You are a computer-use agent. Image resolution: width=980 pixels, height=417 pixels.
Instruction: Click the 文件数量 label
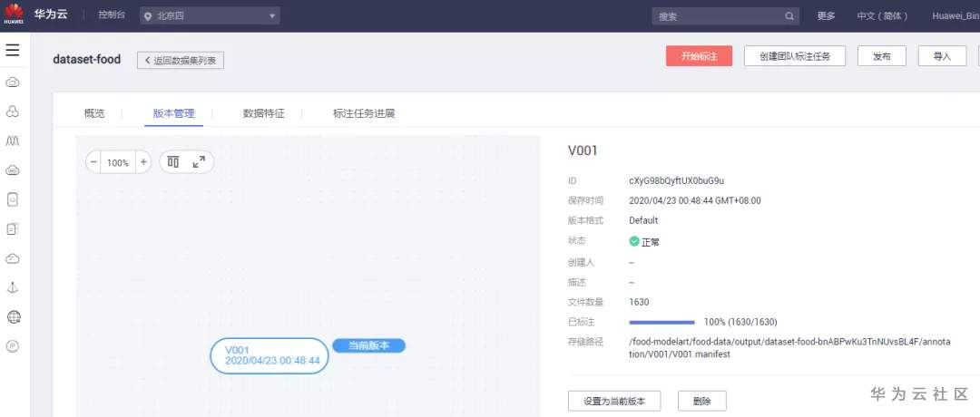[x=585, y=302]
